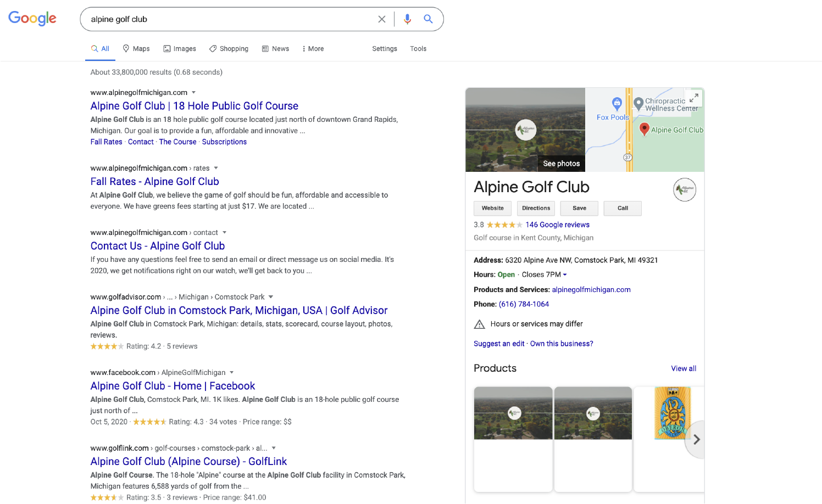Click the warning triangle beside Hours may differ
822x504 pixels.
click(x=479, y=324)
